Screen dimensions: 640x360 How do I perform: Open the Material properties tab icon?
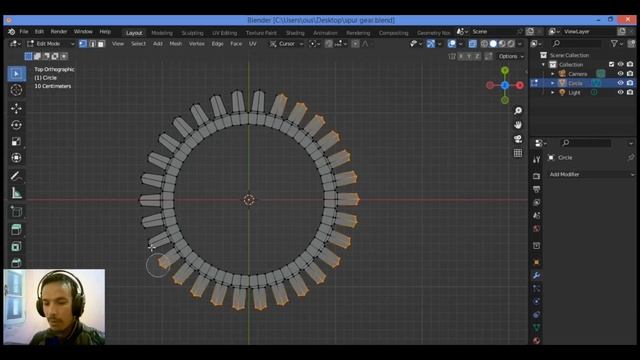point(536,340)
